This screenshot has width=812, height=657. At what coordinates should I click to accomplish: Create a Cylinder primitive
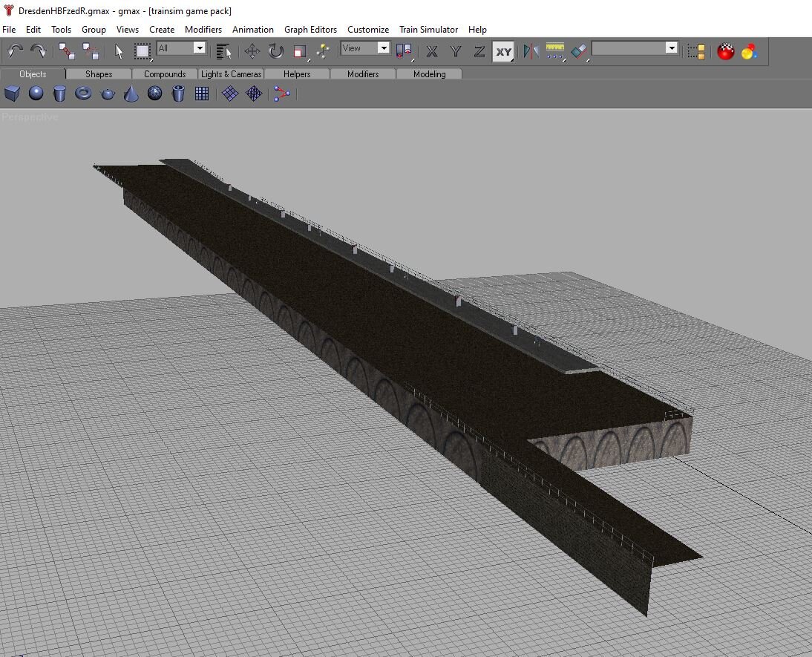click(59, 94)
